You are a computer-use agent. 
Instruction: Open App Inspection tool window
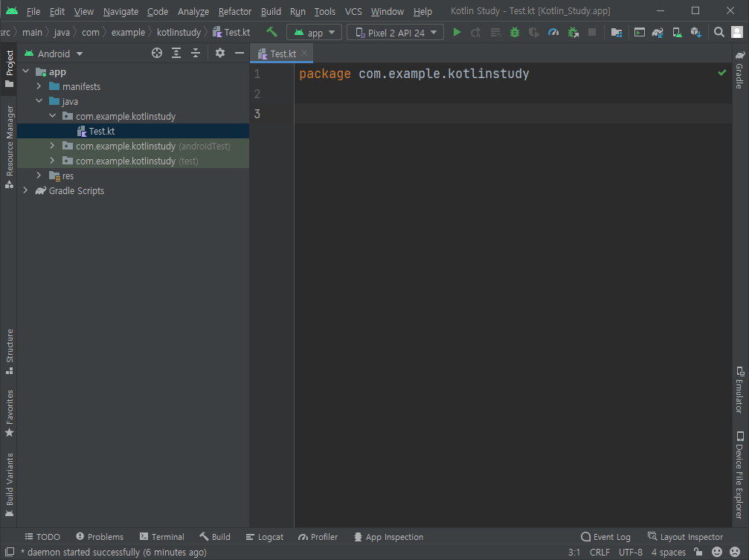pos(389,537)
